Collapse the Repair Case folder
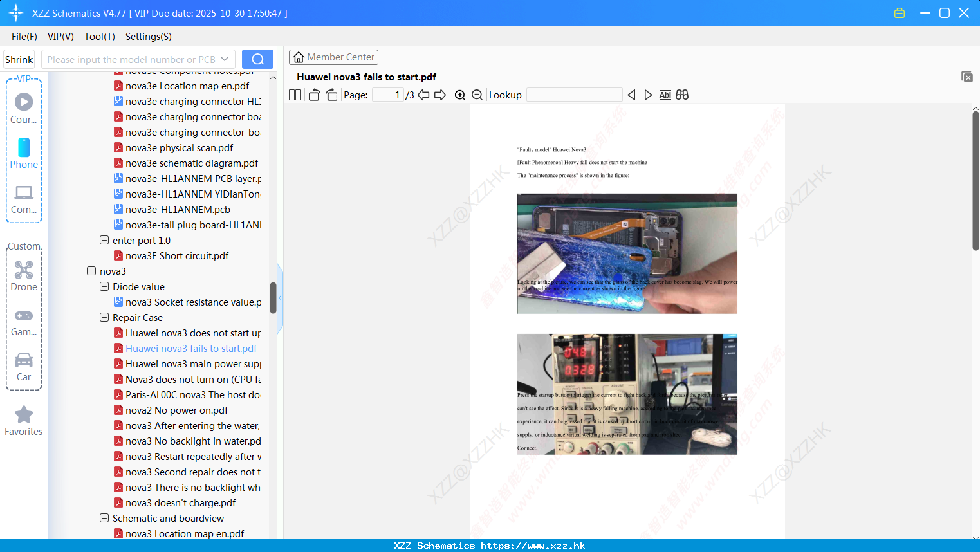 click(x=104, y=317)
